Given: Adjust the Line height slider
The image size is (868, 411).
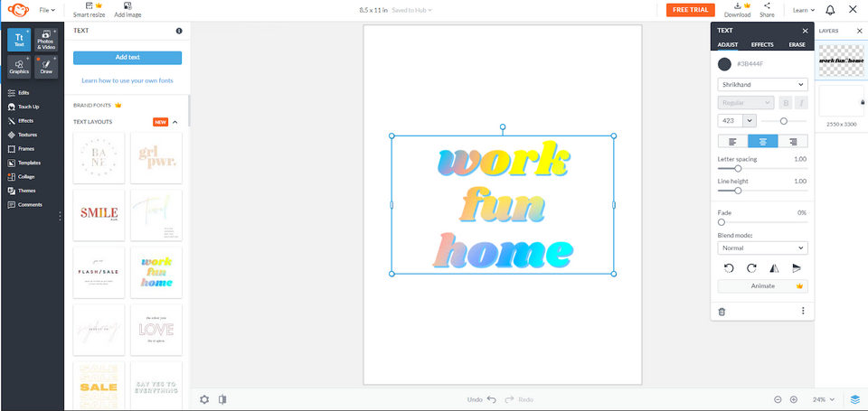Looking at the screenshot, I should click(x=738, y=191).
